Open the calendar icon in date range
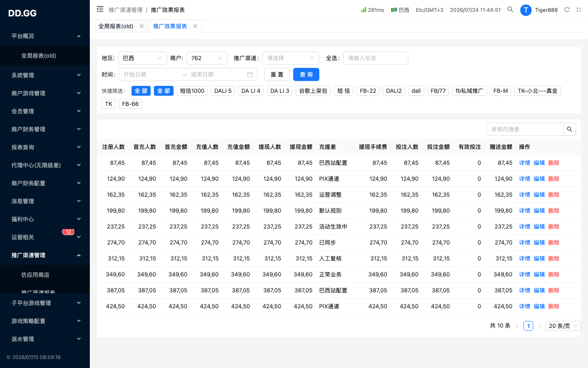 (x=250, y=74)
